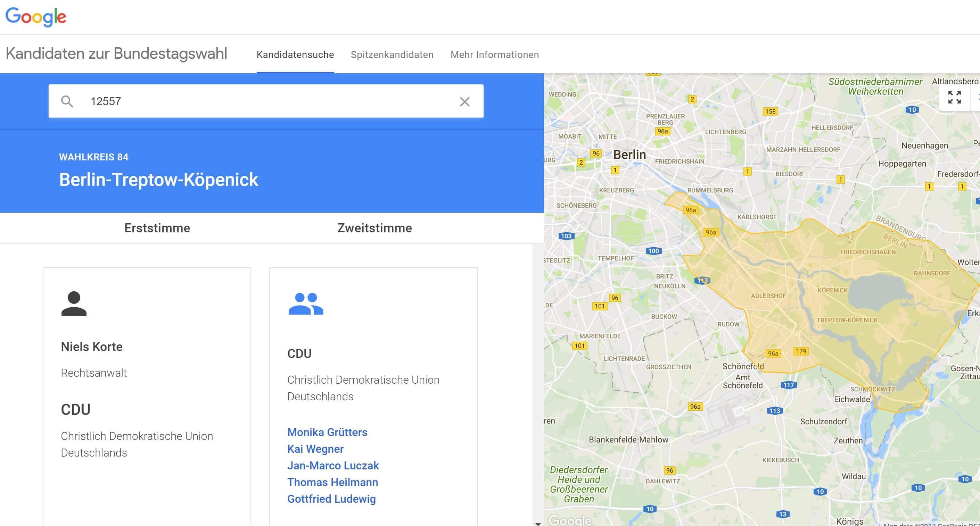Select the Erststimme column header
980x526 pixels.
tap(157, 228)
